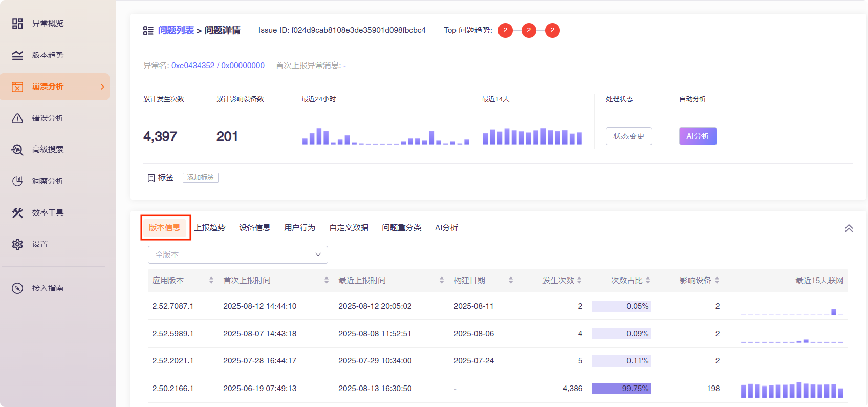Sort table by 发生次数 column
The width and height of the screenshot is (868, 407).
point(579,281)
